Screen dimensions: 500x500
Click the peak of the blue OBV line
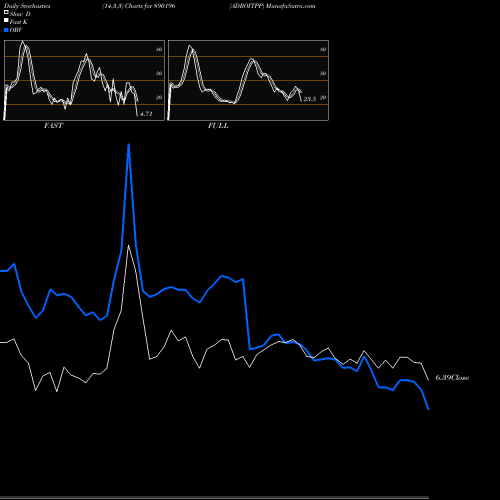click(129, 145)
